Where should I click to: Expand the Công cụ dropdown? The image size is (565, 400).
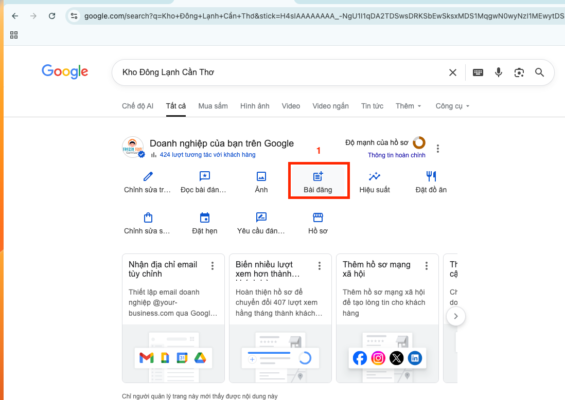click(452, 106)
